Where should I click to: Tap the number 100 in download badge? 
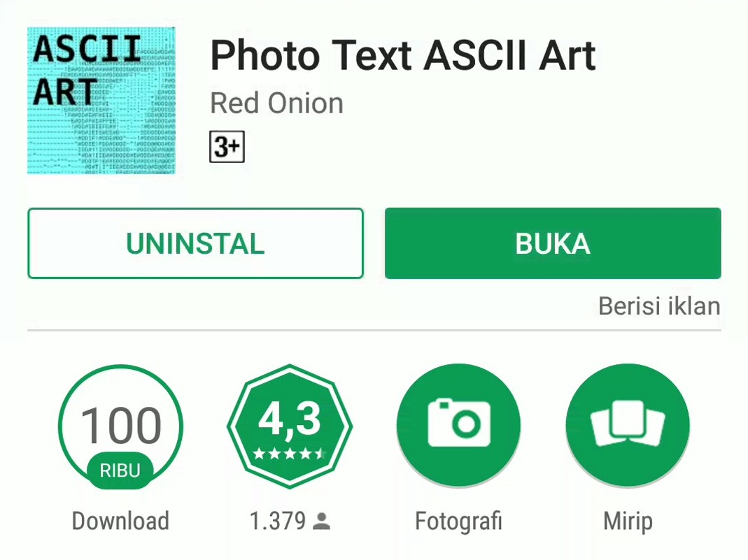121,425
